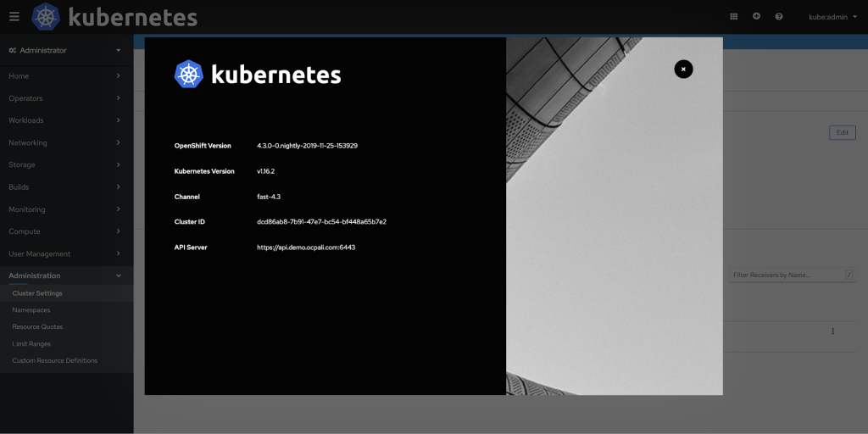
Task: Open the receiver row kebab menu
Action: pyautogui.click(x=832, y=331)
